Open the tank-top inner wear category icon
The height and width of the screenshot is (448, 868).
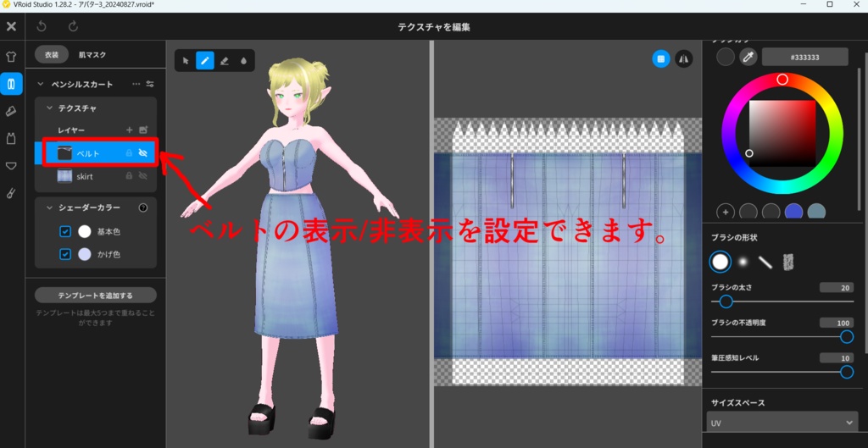click(x=11, y=138)
